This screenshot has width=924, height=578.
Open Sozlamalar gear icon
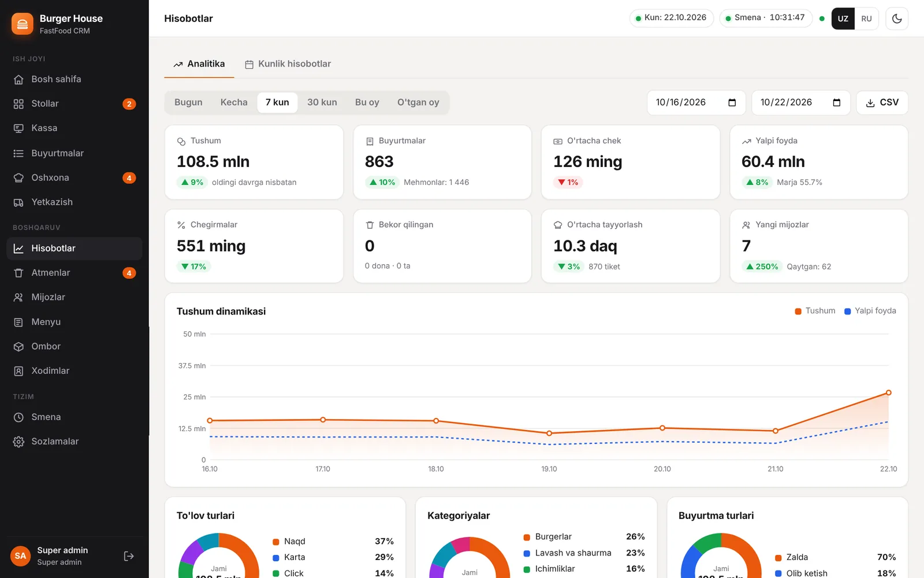pyautogui.click(x=18, y=442)
